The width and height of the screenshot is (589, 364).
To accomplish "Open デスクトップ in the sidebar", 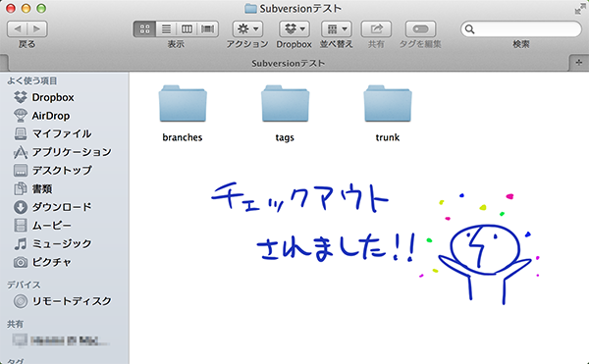I will pos(52,170).
